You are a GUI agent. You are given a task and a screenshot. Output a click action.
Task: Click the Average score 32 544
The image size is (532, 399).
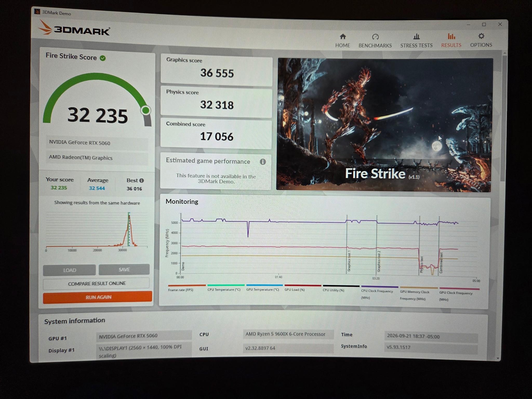(x=97, y=188)
